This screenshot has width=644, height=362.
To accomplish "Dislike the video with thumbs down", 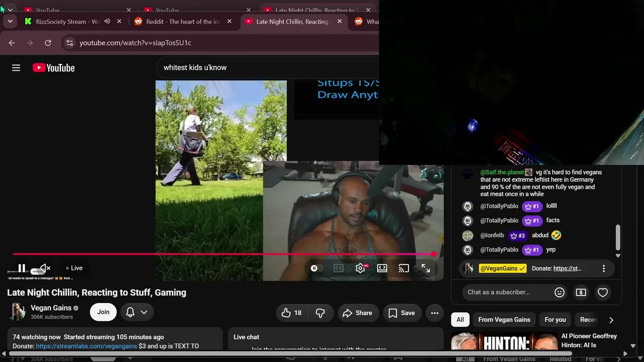I will [x=320, y=313].
